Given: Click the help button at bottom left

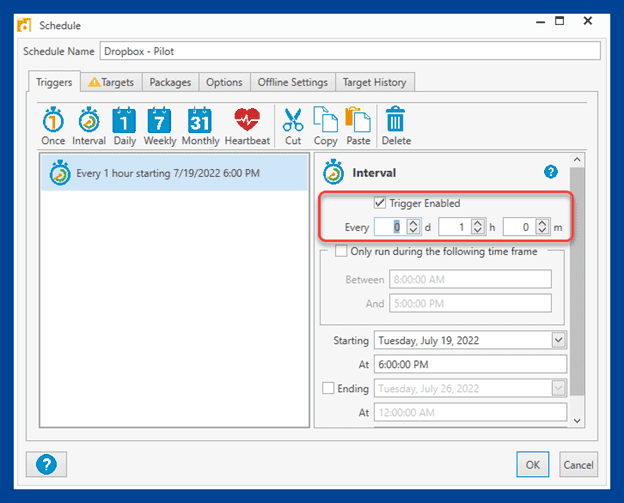Looking at the screenshot, I should [x=47, y=464].
